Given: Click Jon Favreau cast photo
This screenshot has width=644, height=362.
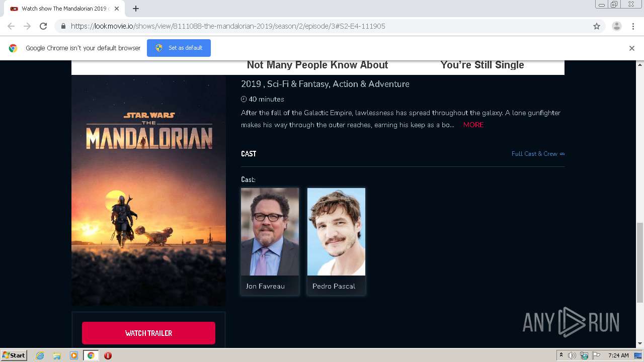Looking at the screenshot, I should pyautogui.click(x=270, y=232).
